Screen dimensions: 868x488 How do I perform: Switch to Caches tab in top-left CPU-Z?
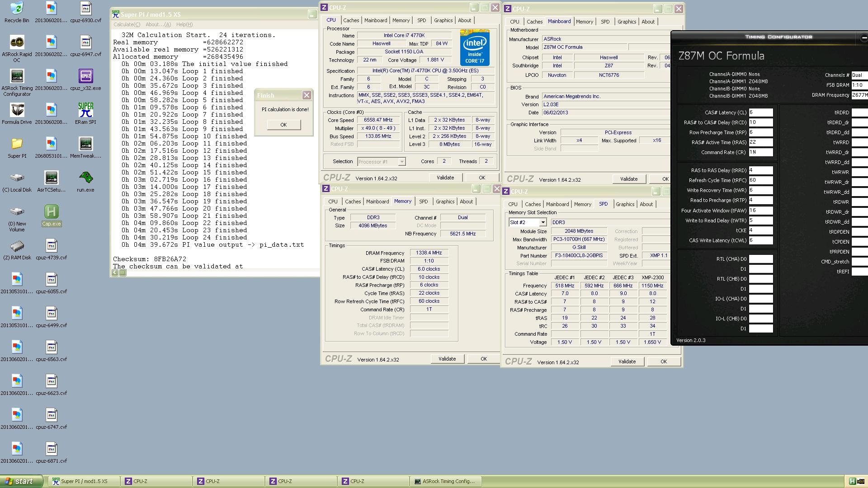tap(351, 20)
